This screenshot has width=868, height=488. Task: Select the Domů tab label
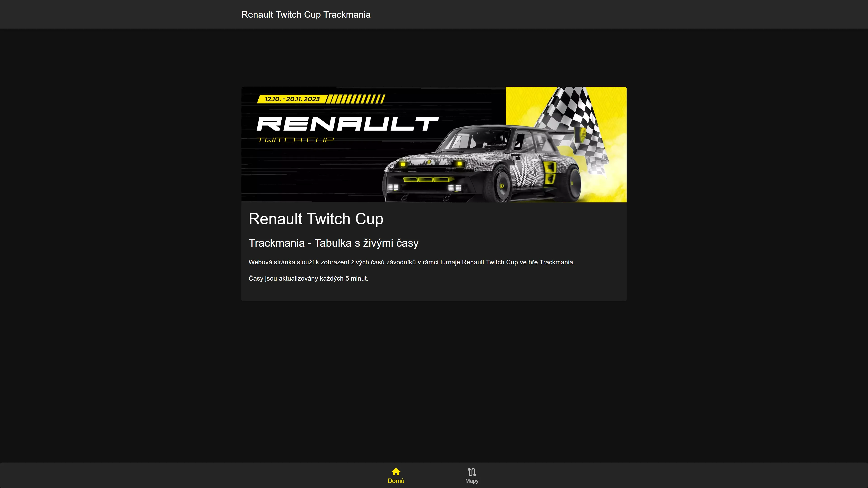tap(396, 481)
